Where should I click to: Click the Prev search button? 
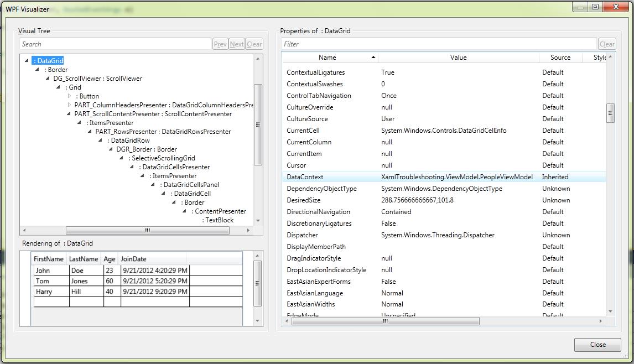point(220,43)
